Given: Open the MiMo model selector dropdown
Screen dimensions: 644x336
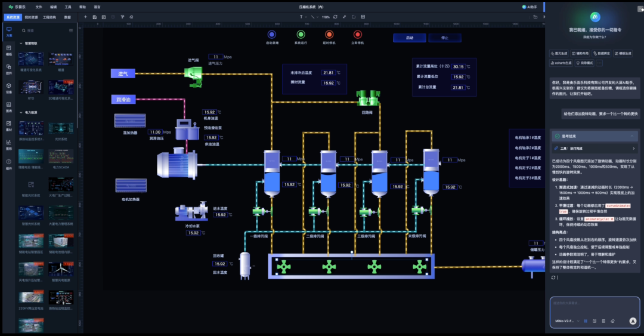Looking at the screenshot, I should (x=567, y=321).
